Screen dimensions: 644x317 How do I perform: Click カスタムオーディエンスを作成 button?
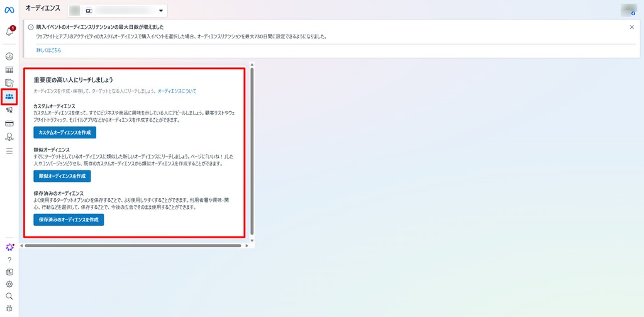[x=65, y=133]
